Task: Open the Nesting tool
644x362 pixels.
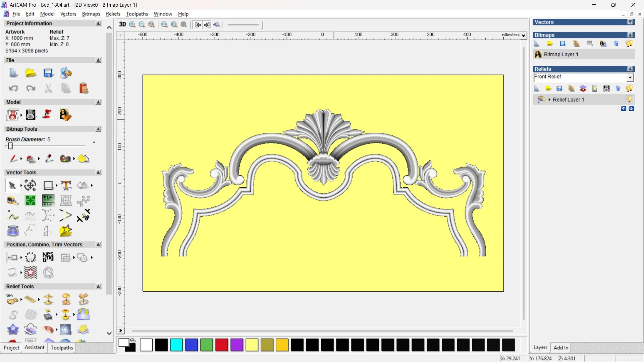Action: click(48, 257)
